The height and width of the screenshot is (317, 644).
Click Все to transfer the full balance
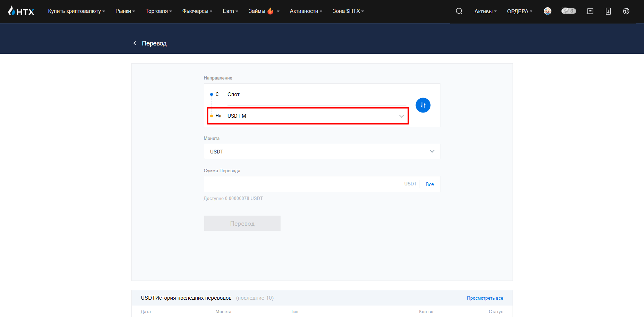tap(430, 184)
